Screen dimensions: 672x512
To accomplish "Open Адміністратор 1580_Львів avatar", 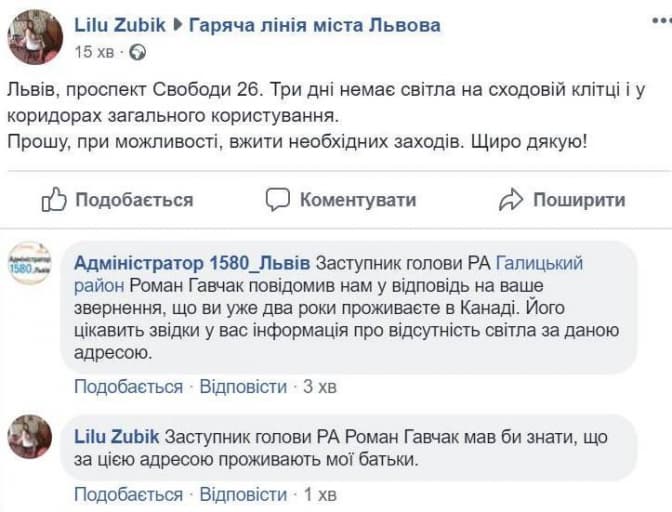I will click(30, 263).
